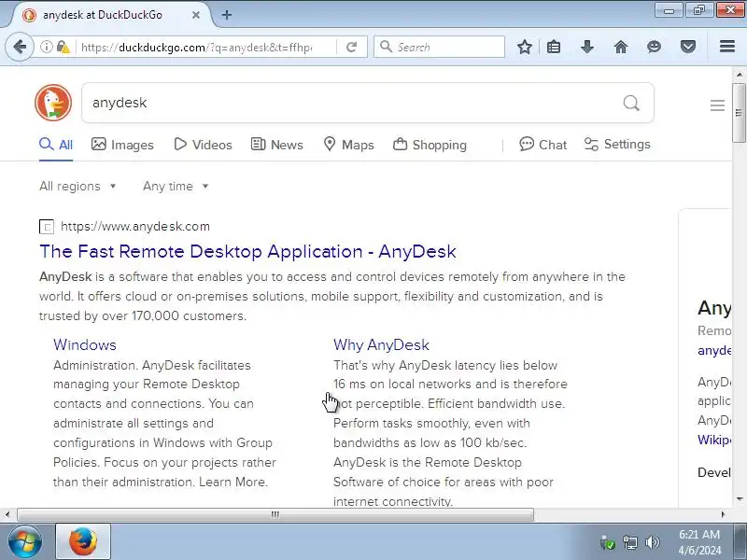Open the downloads arrow icon
Viewport: 747px width, 560px height.
tap(587, 47)
